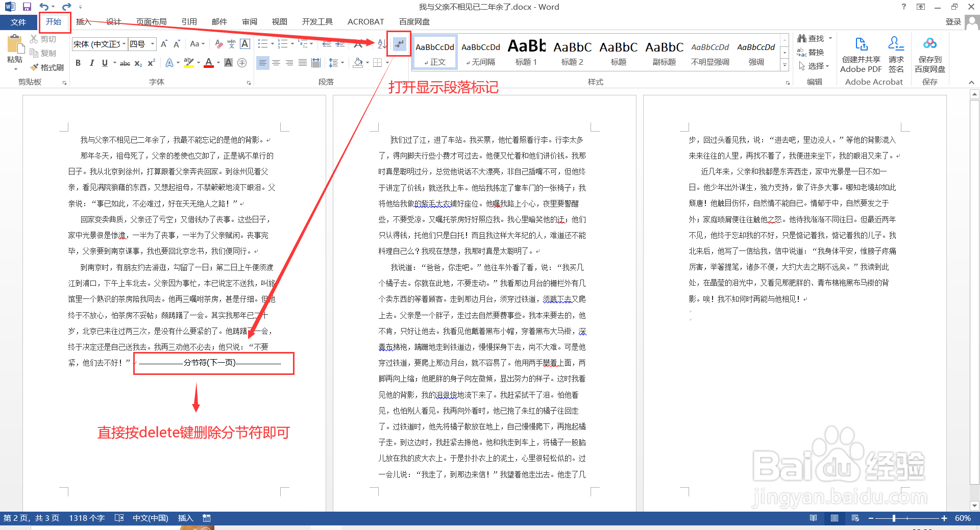Open the 查找 (Find) tool
Screen dimensions: 980x530
tap(813, 38)
